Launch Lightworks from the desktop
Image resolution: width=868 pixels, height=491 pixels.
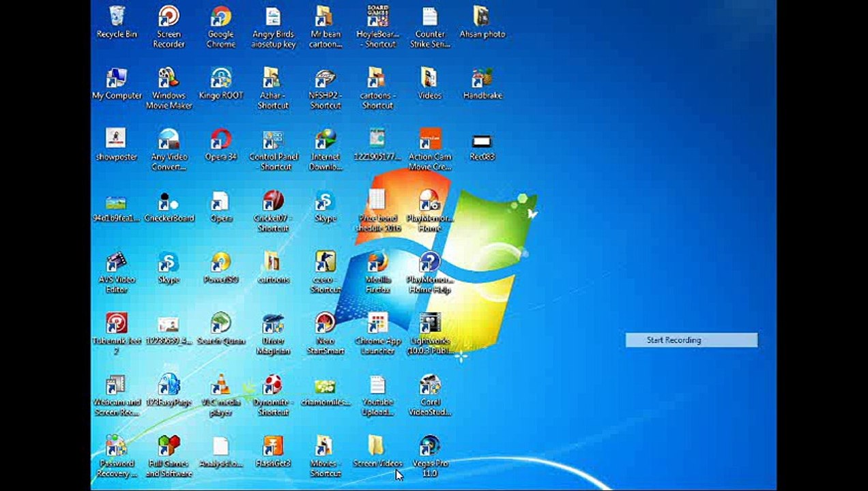point(430,333)
